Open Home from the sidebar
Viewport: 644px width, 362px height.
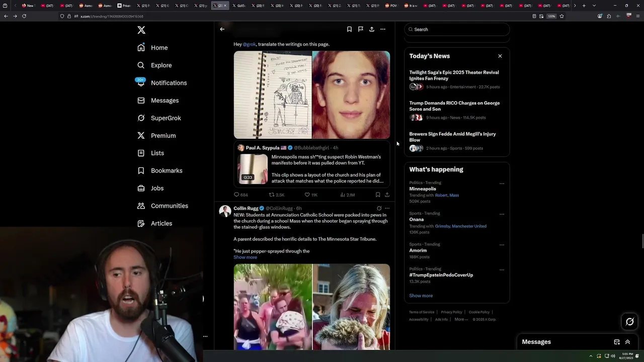click(x=153, y=48)
